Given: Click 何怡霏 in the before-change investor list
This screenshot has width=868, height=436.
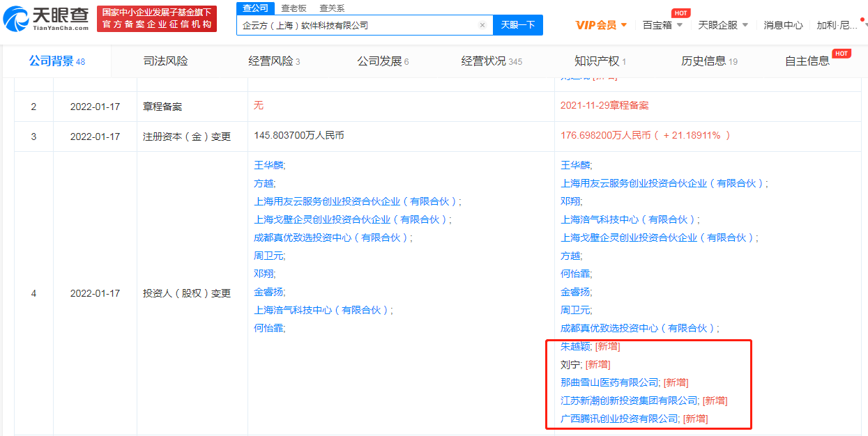Looking at the screenshot, I should (269, 328).
